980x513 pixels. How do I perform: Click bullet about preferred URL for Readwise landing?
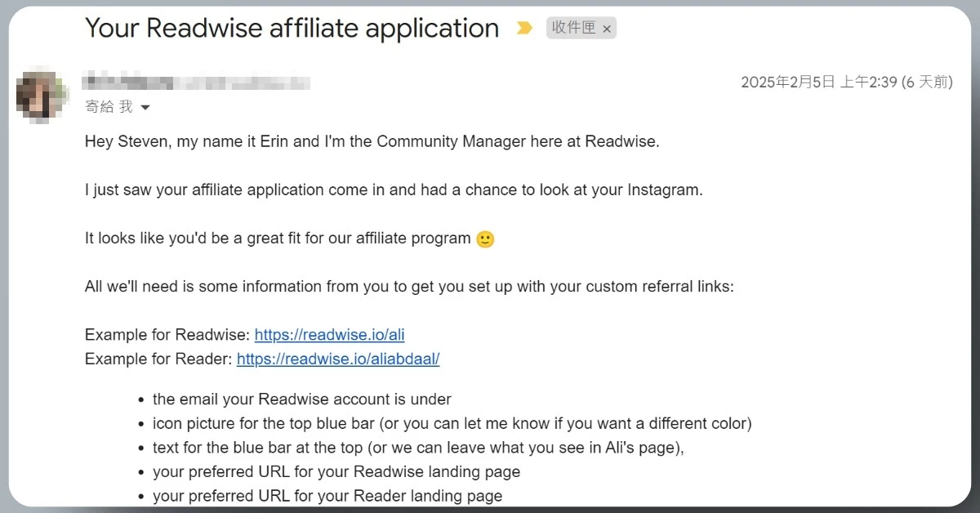[336, 472]
